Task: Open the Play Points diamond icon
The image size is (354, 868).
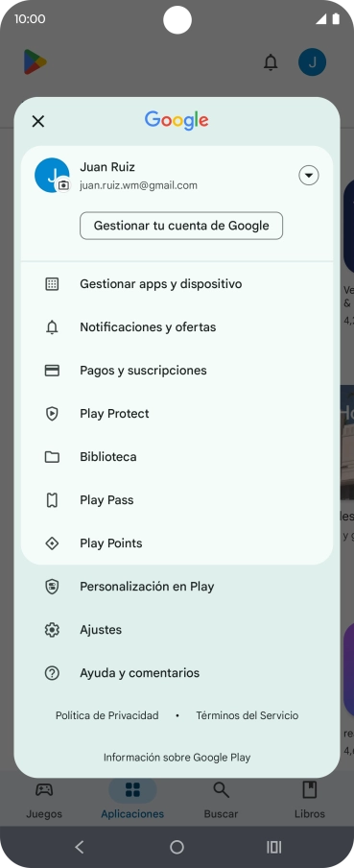Action: [52, 543]
